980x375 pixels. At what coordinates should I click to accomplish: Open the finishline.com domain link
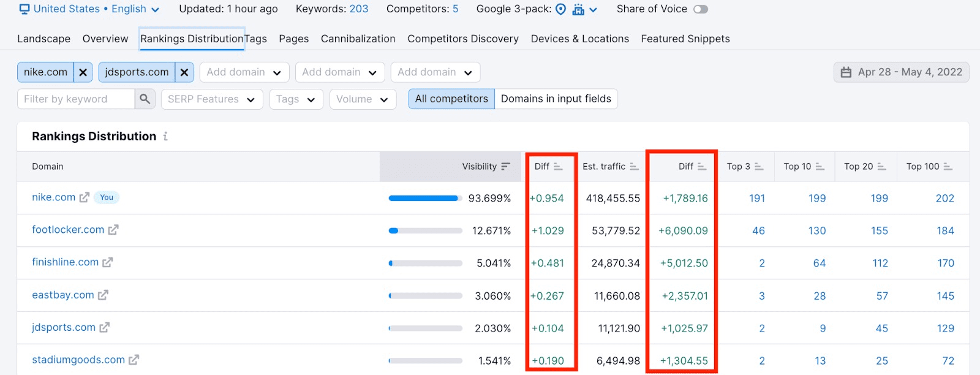point(65,262)
